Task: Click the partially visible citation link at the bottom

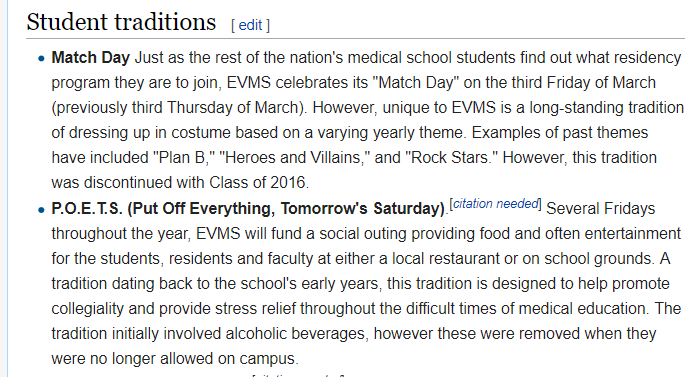Action: (x=298, y=375)
